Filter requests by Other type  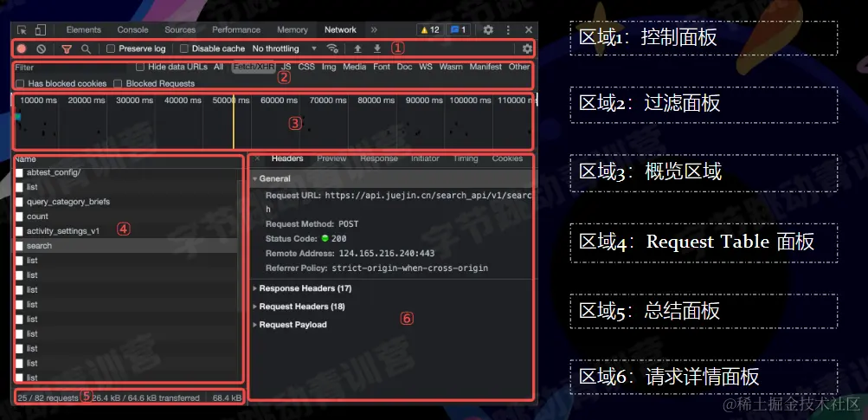click(518, 67)
